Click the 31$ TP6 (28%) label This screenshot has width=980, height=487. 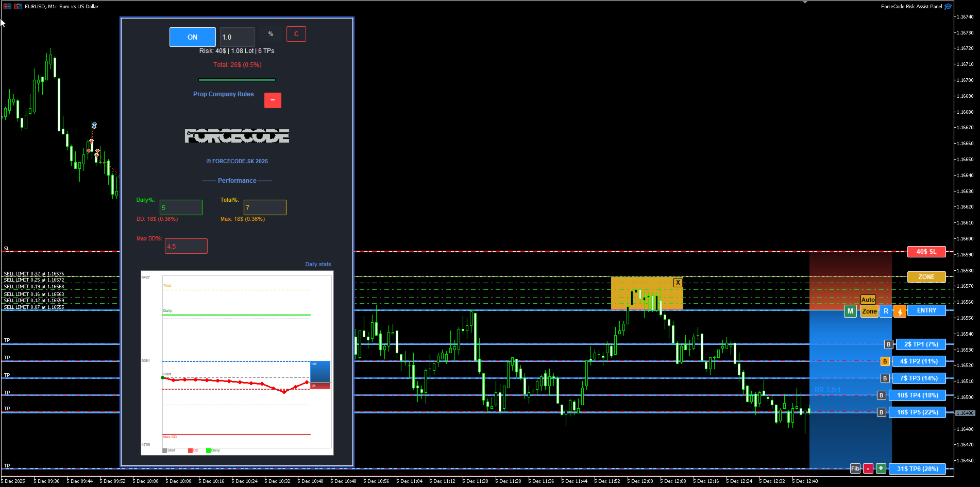[918, 469]
